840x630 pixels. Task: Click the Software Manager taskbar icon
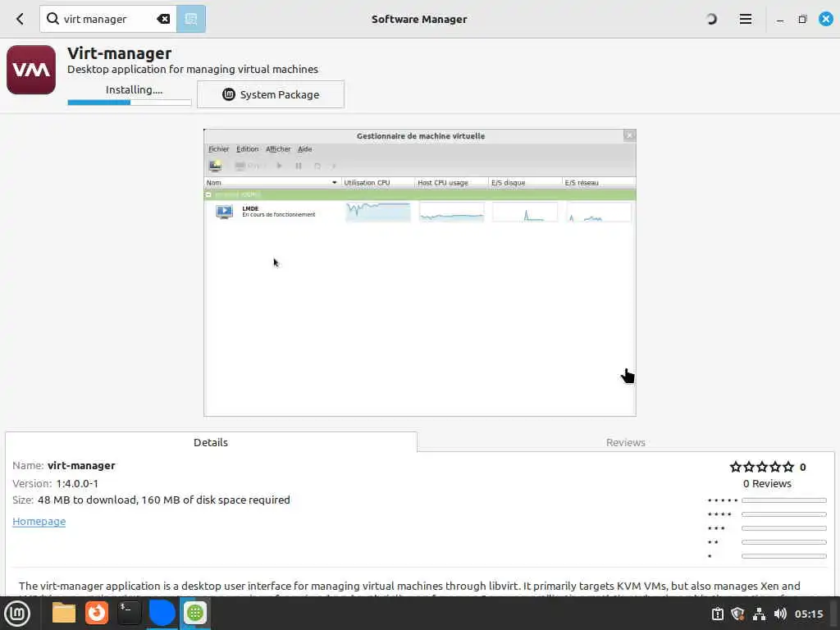195,613
